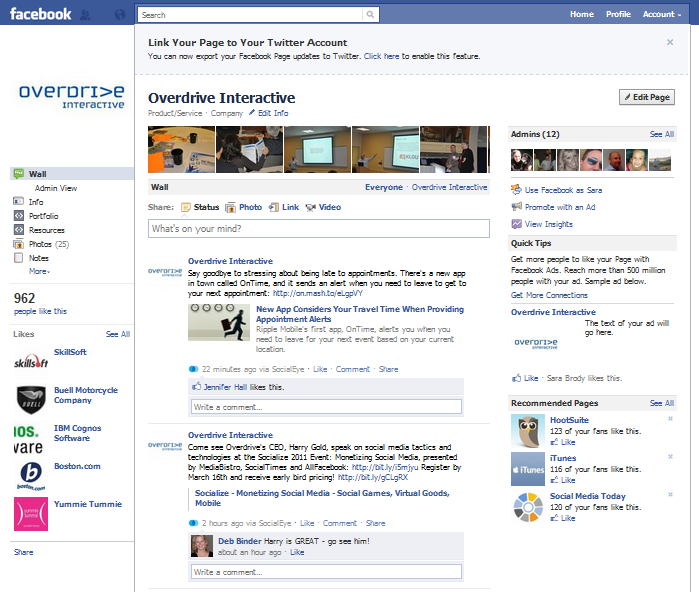Like Deb Binder's comment
Screen dimensions: 699x592
coord(297,552)
